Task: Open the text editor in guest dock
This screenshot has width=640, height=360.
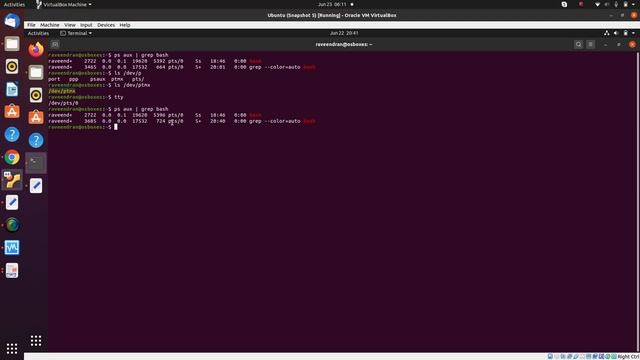Action: point(36,186)
